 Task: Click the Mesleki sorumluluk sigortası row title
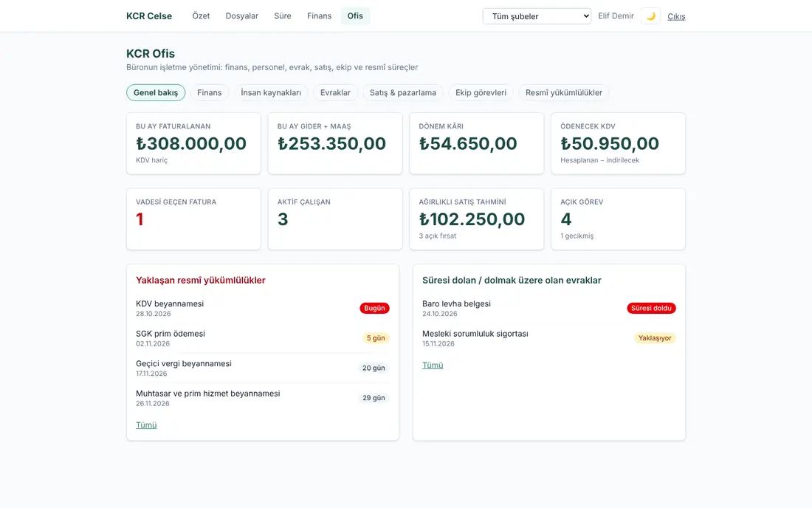click(x=475, y=334)
